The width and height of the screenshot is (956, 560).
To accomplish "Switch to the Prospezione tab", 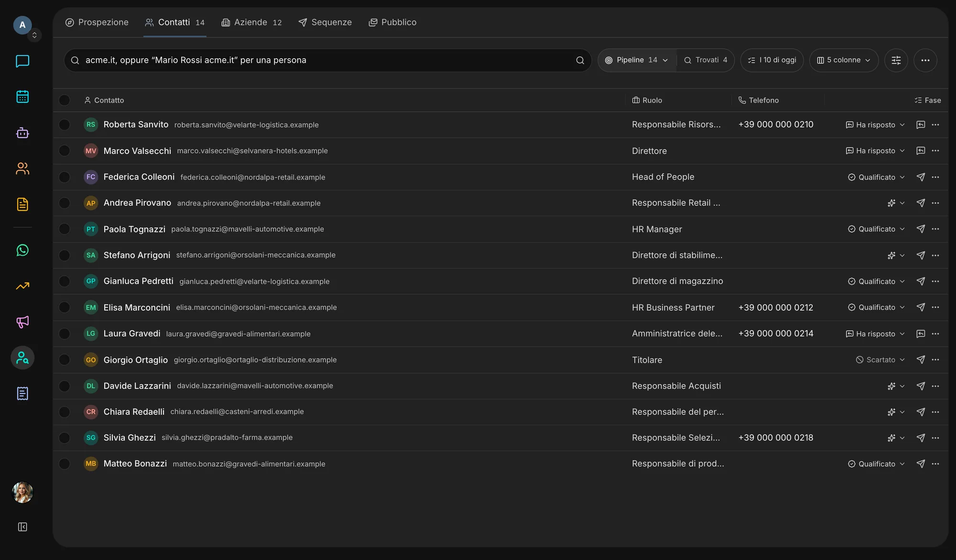I will click(97, 22).
